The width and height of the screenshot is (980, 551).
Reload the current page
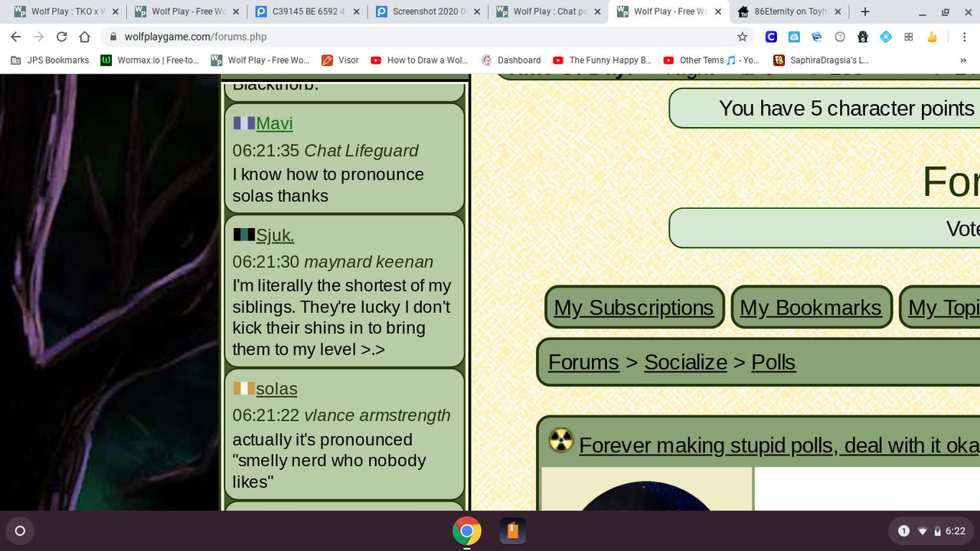pyautogui.click(x=62, y=37)
